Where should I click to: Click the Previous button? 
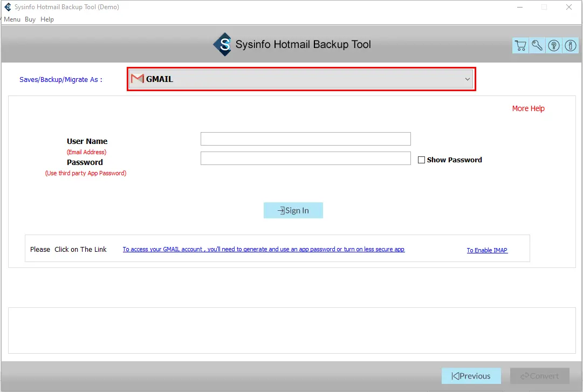pos(471,376)
